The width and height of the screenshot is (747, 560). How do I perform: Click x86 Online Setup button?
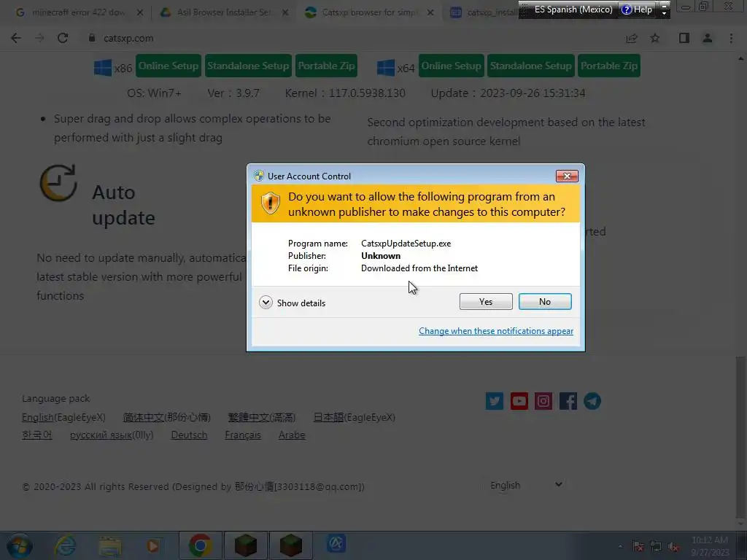point(169,66)
